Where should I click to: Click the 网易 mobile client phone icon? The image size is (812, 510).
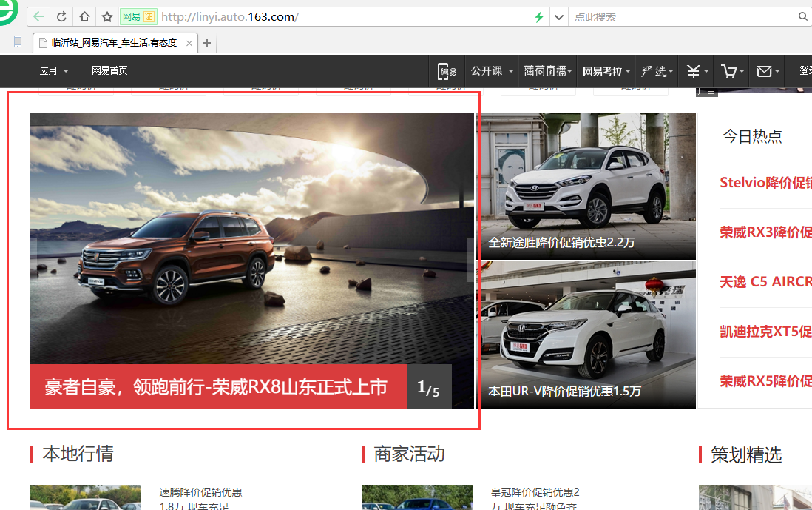pyautogui.click(x=447, y=71)
